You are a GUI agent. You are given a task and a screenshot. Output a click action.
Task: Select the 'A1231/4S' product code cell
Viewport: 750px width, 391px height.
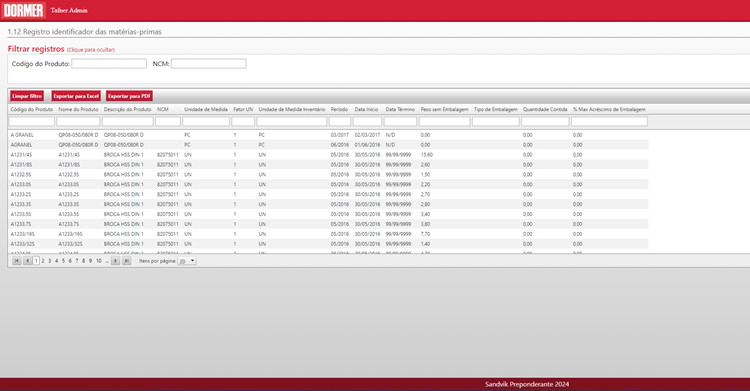tap(21, 155)
